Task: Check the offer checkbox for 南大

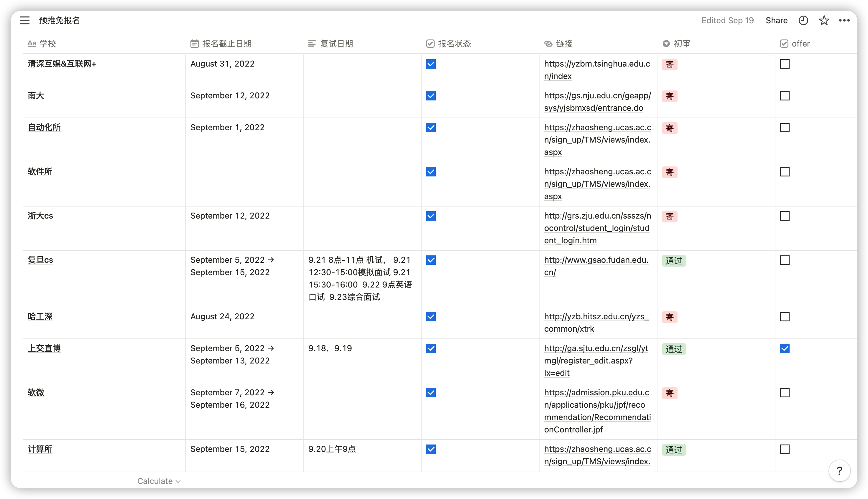Action: coord(785,96)
